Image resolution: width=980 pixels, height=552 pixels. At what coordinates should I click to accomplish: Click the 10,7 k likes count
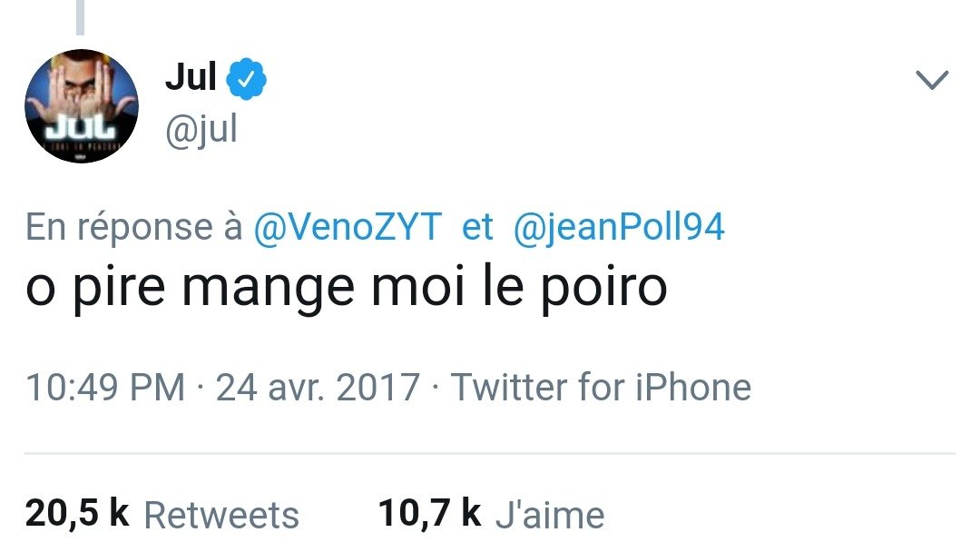428,514
